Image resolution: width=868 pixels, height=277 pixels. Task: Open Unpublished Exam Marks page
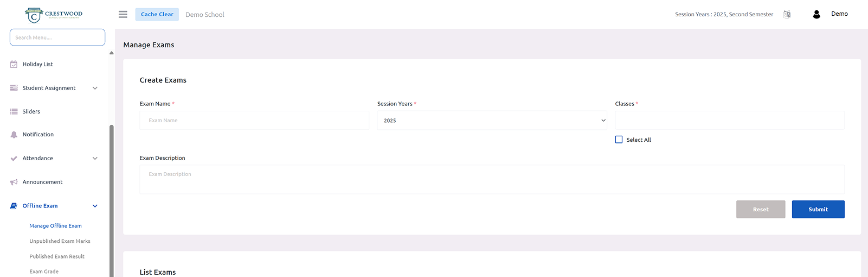click(60, 241)
